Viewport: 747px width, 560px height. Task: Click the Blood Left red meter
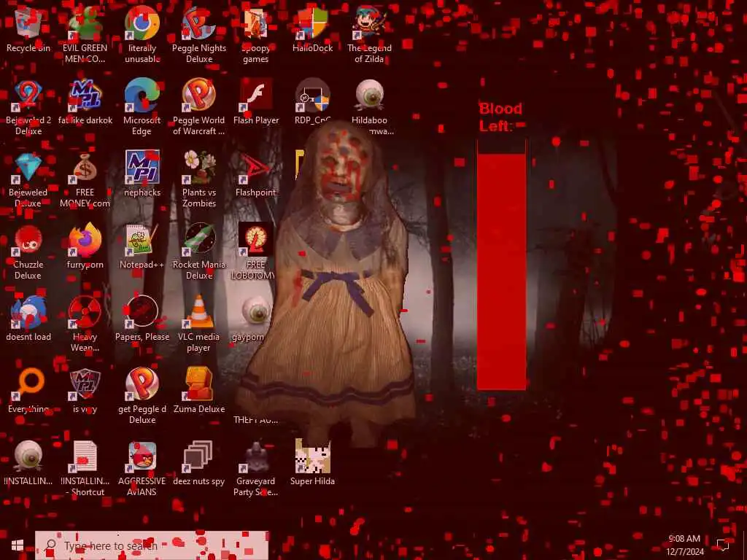[502, 265]
